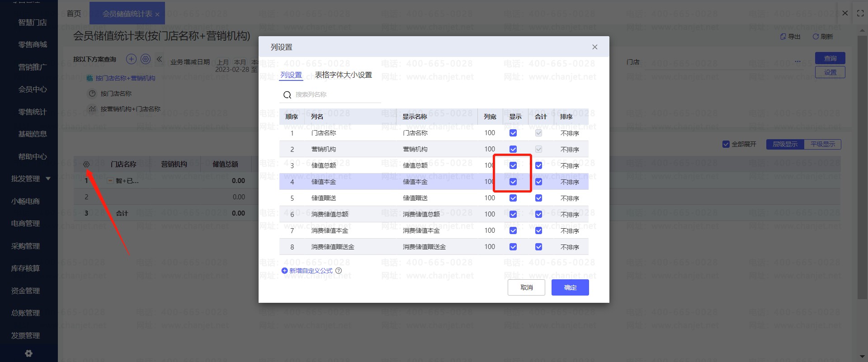Collapse the 智+已... tree row

point(110,181)
